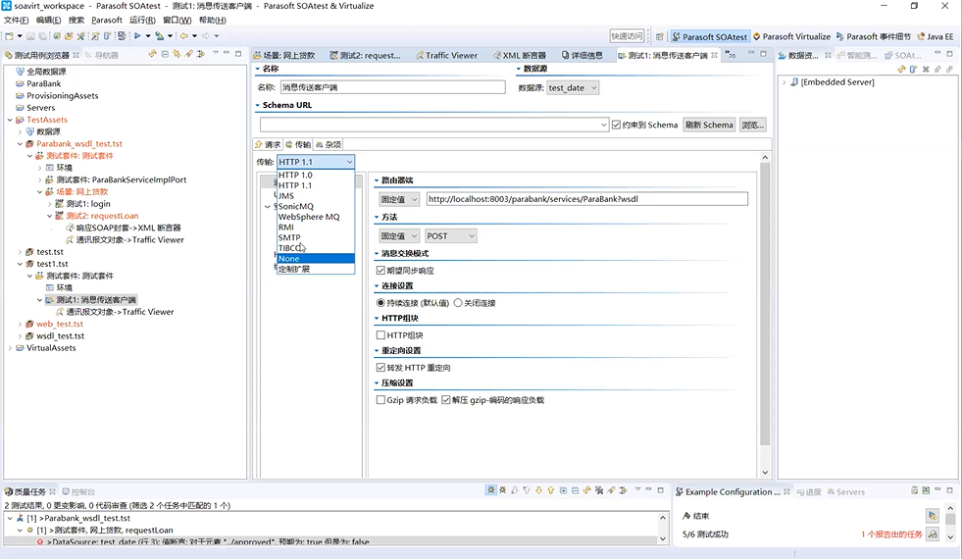Collapse the 路由器端 section triangle
Screen dimensions: 962x560
point(377,180)
